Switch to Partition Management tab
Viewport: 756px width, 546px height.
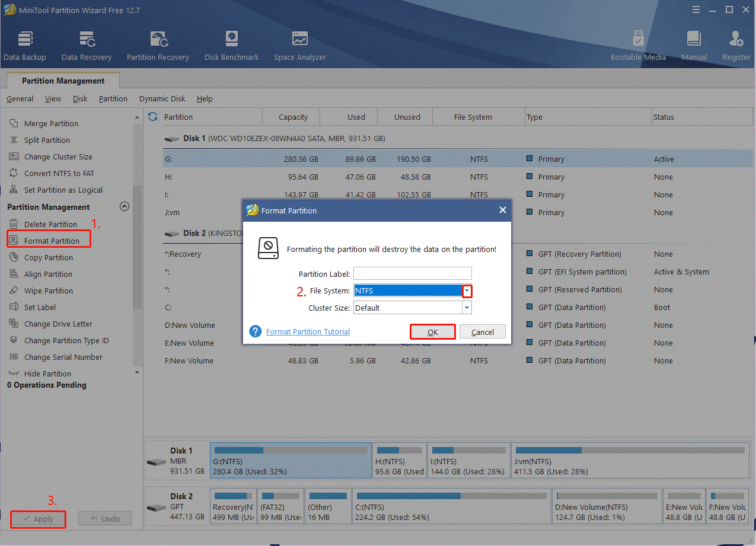coord(63,81)
